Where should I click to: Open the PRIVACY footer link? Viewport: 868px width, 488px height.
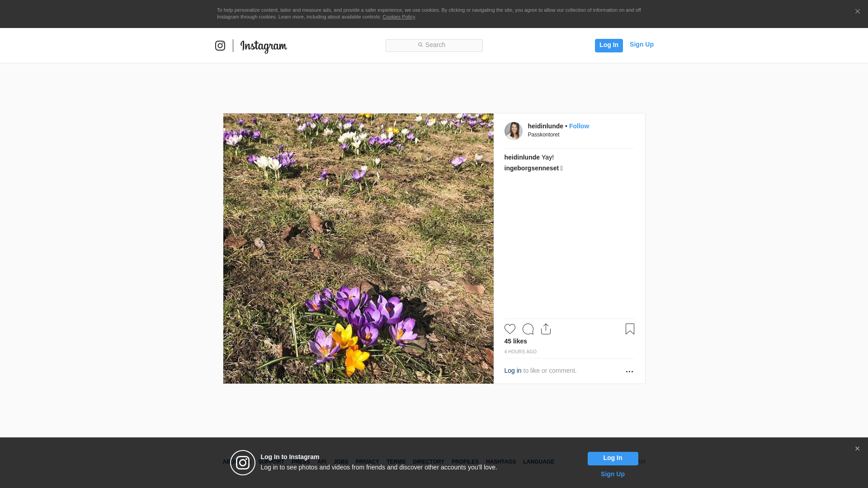click(x=367, y=462)
